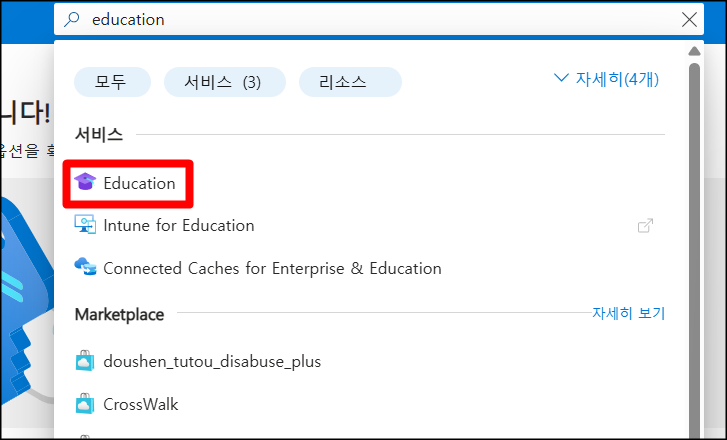The image size is (727, 440).
Task: Open the CrossWalk marketplace item
Action: [x=140, y=404]
